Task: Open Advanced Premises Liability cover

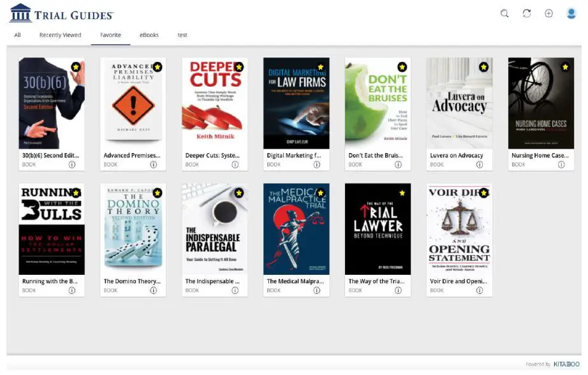Action: [x=133, y=103]
